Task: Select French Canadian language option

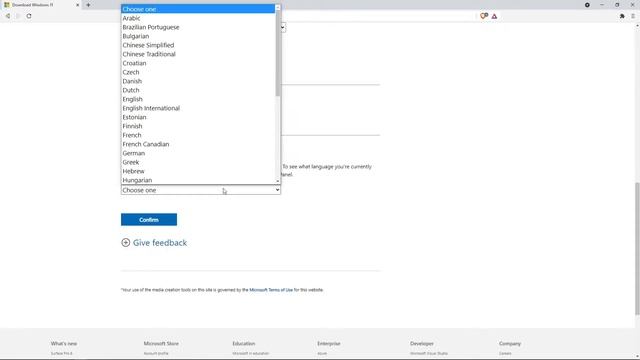Action: [198, 144]
